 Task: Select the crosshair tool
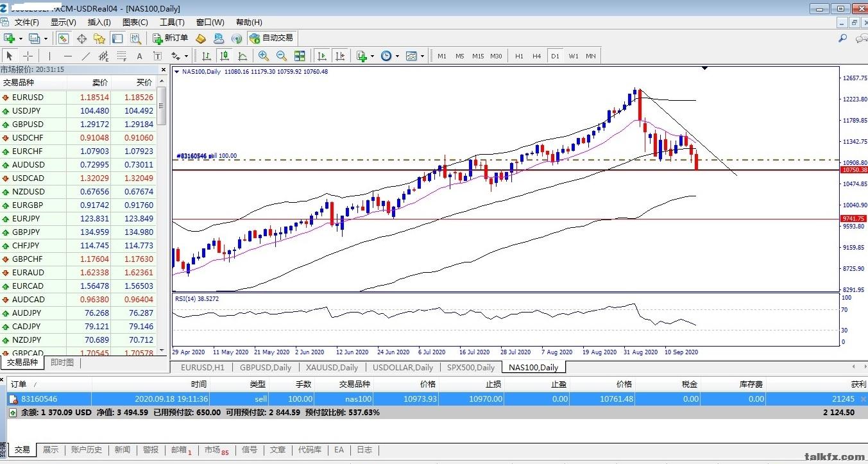pyautogui.click(x=28, y=56)
